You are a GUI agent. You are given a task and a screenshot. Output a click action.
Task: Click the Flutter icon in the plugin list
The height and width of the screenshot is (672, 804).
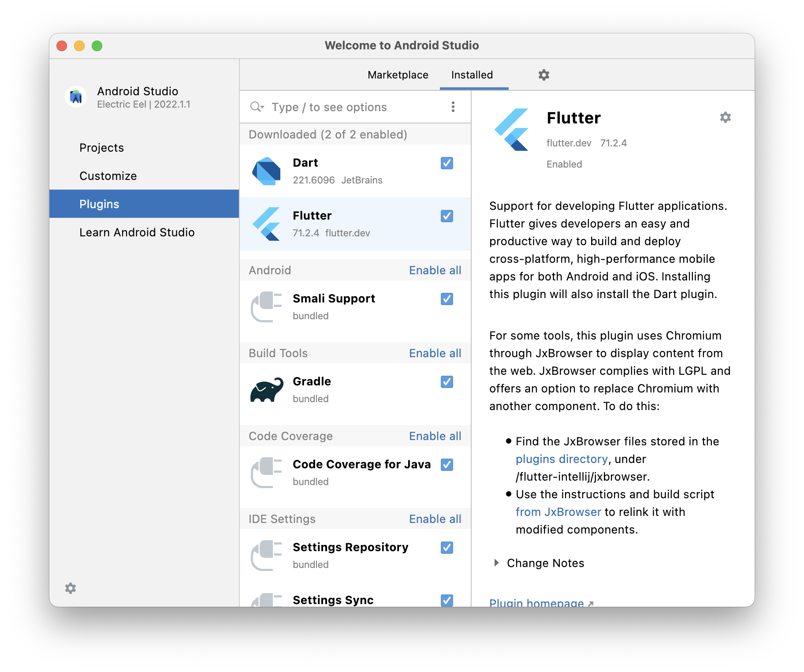[266, 224]
